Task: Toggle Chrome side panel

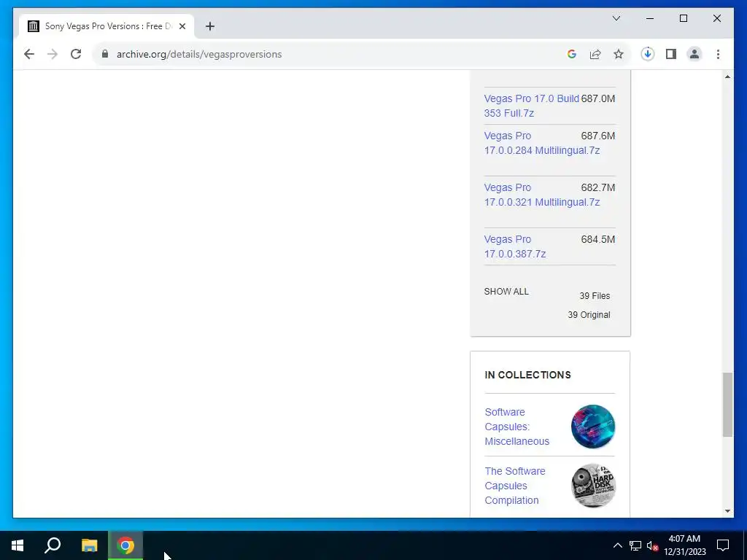Action: pyautogui.click(x=671, y=54)
